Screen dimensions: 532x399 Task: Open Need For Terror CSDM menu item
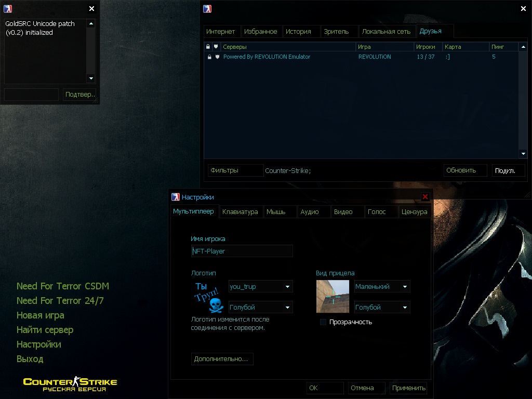pyautogui.click(x=63, y=286)
